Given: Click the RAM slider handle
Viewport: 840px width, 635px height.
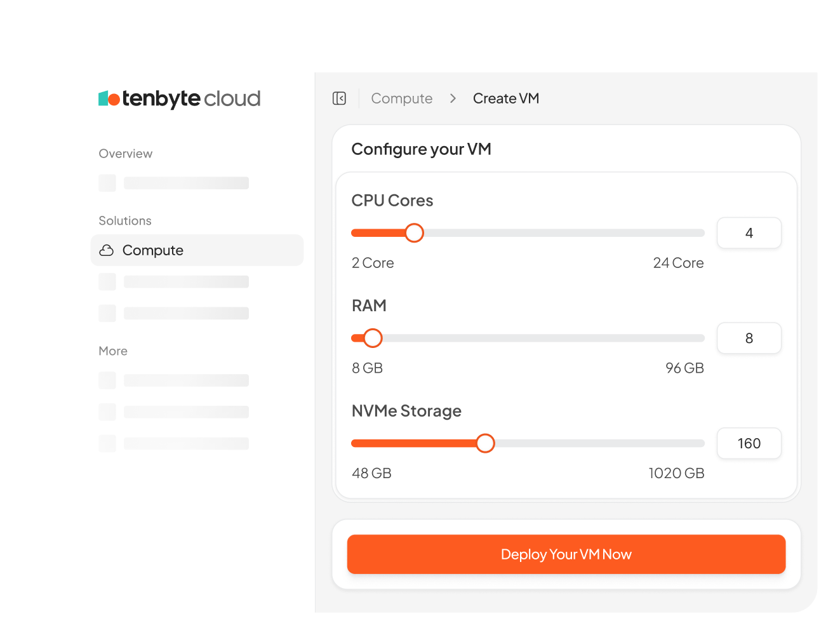Looking at the screenshot, I should click(373, 338).
